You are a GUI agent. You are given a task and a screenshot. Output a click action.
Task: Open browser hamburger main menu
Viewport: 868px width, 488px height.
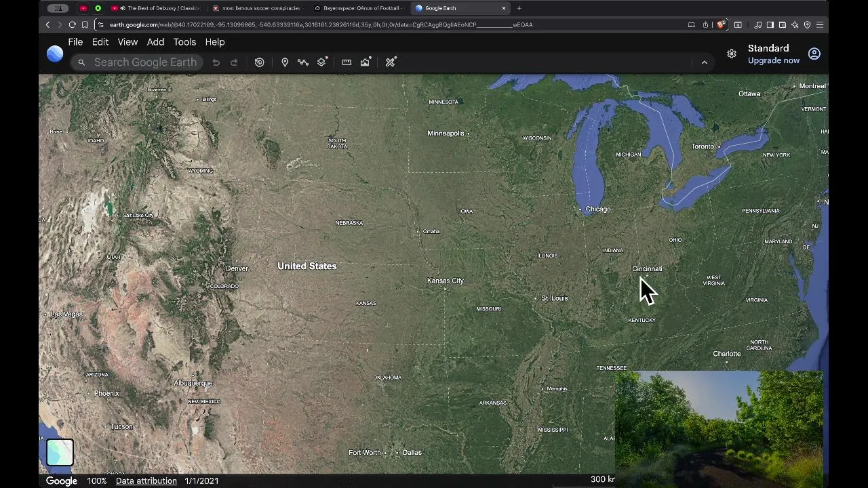pyautogui.click(x=820, y=25)
